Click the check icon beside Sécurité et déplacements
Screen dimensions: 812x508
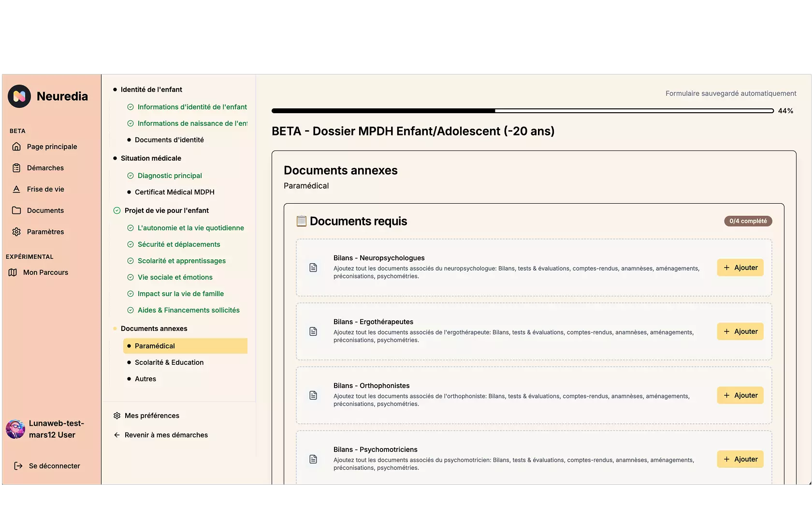pyautogui.click(x=130, y=244)
